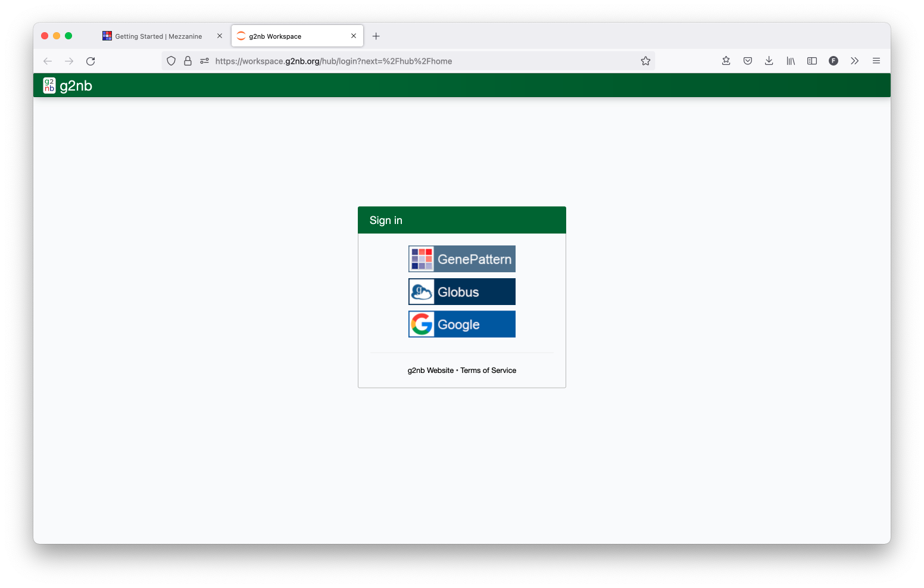Click the g2nb logo in header
924x588 pixels.
(x=68, y=86)
